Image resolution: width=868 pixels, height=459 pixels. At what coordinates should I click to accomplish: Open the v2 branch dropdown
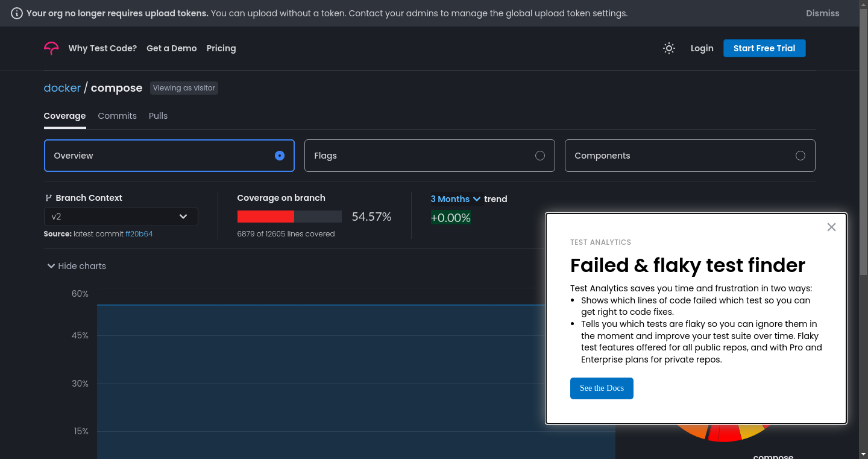click(121, 217)
